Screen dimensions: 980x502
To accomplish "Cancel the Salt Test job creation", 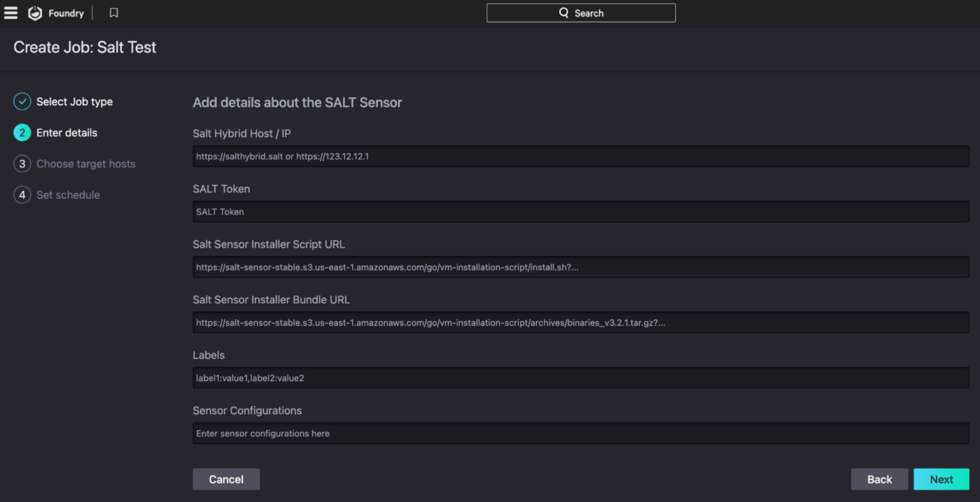I will 226,479.
